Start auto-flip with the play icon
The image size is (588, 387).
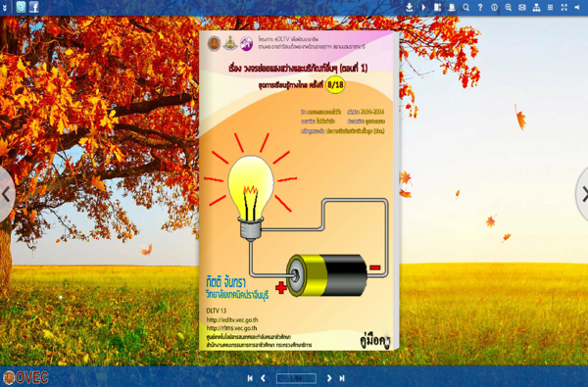423,7
